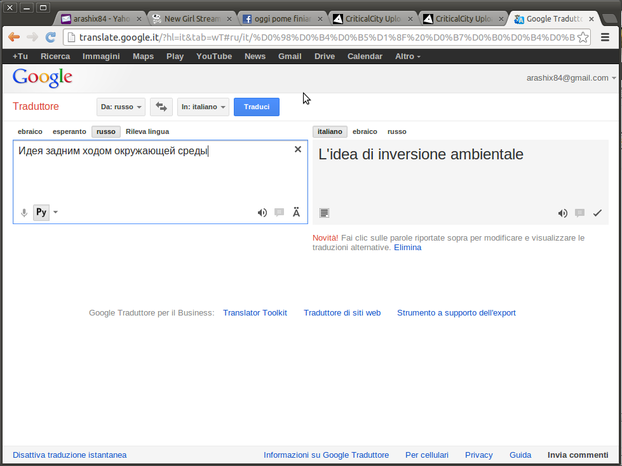Open Strumento a supporto dell'export link
Screen dimensions: 622x466
pos(456,313)
